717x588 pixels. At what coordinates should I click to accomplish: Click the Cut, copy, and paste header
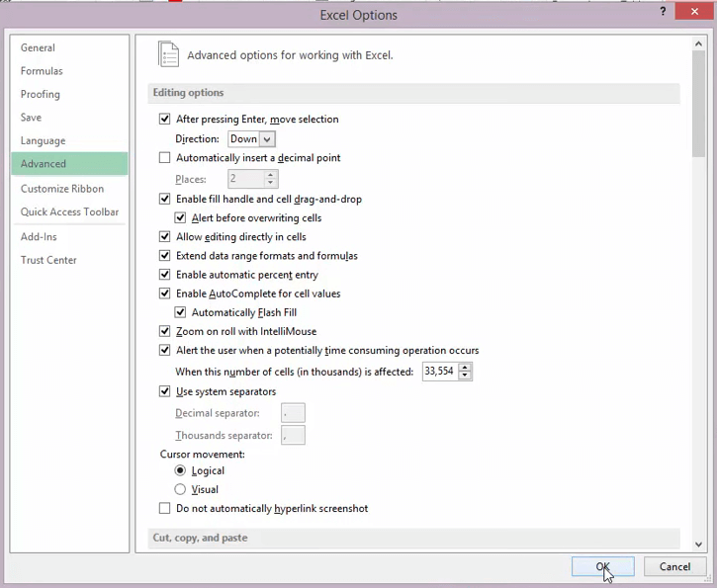(413, 538)
